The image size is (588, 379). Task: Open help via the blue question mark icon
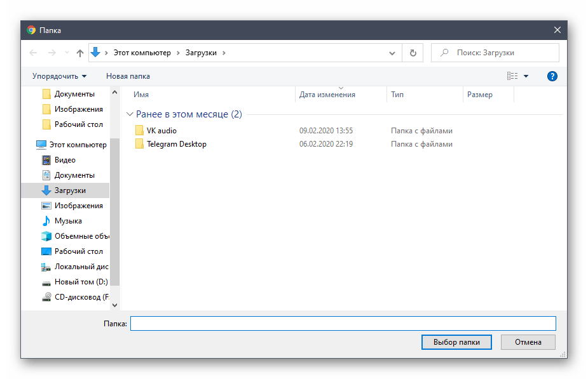coord(552,76)
